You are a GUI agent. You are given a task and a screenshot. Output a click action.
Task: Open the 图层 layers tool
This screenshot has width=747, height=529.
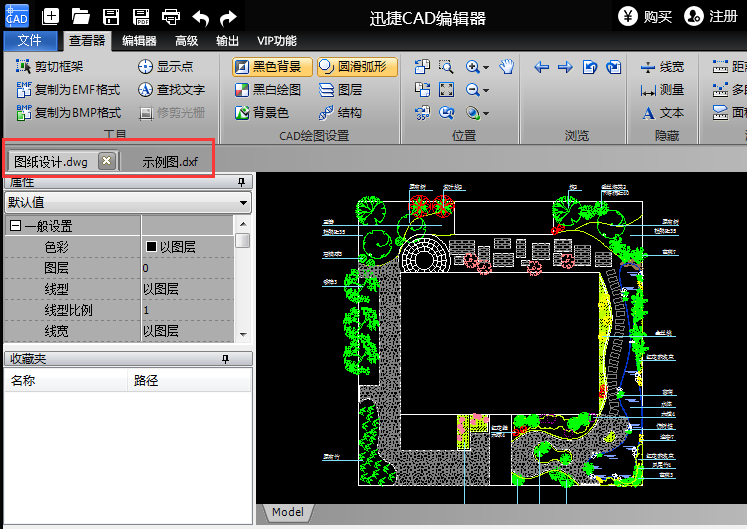340,90
